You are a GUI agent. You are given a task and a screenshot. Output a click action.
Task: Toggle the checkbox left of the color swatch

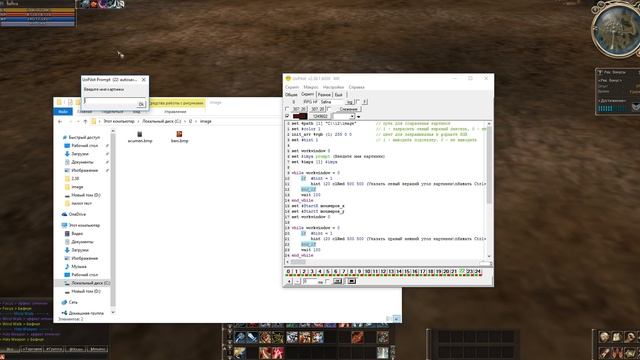(287, 116)
